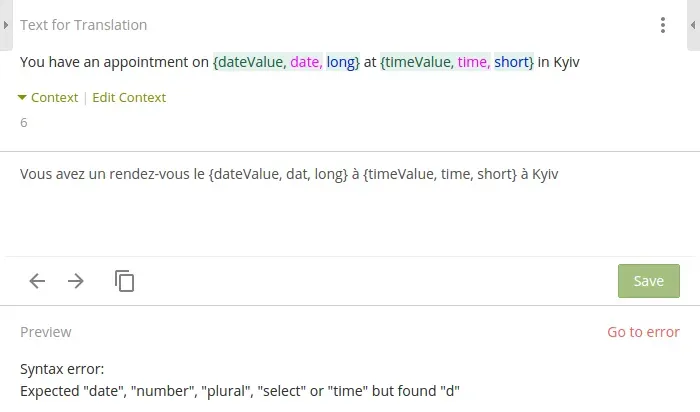The width and height of the screenshot is (700, 412).
Task: Click the Preview section label
Action: [x=46, y=332]
